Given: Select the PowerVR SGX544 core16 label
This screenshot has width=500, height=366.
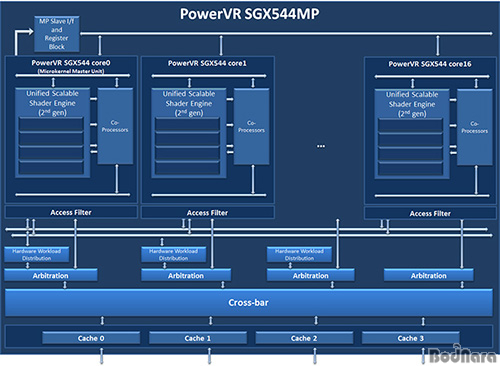Looking at the screenshot, I should (430, 64).
